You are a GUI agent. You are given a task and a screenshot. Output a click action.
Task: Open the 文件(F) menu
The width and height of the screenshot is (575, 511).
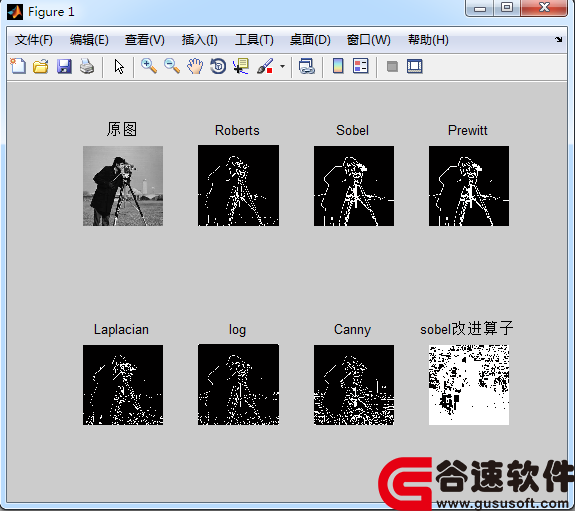(x=33, y=40)
